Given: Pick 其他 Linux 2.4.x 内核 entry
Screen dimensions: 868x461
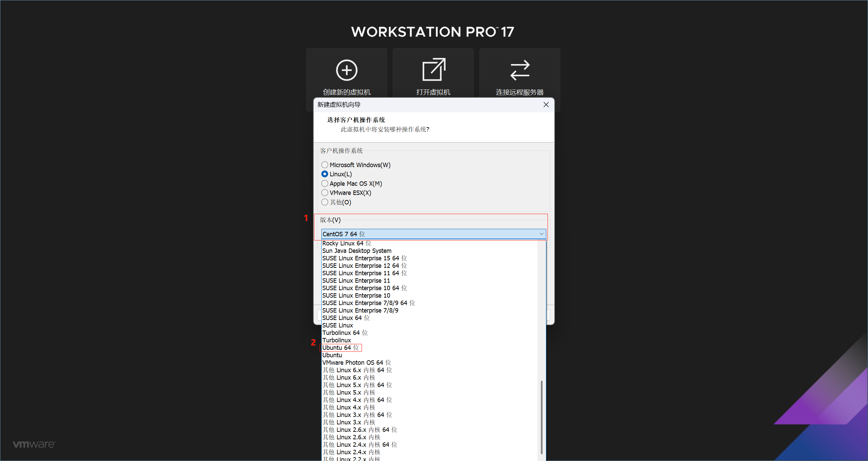Looking at the screenshot, I should click(x=429, y=452).
